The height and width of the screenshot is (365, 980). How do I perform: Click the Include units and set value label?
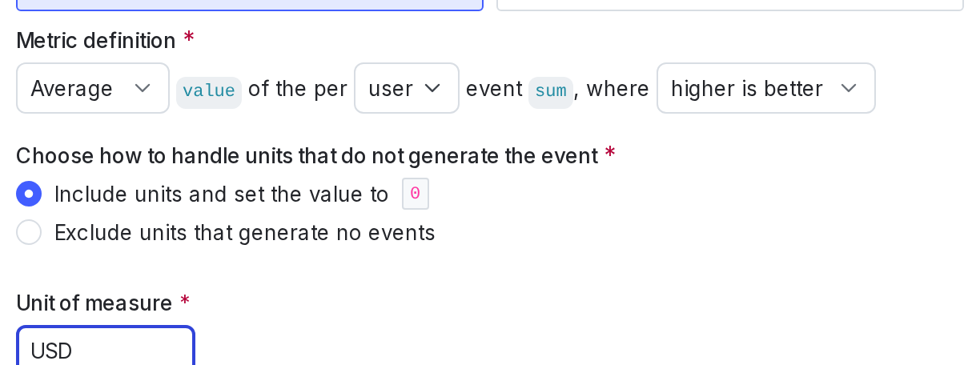tap(221, 195)
